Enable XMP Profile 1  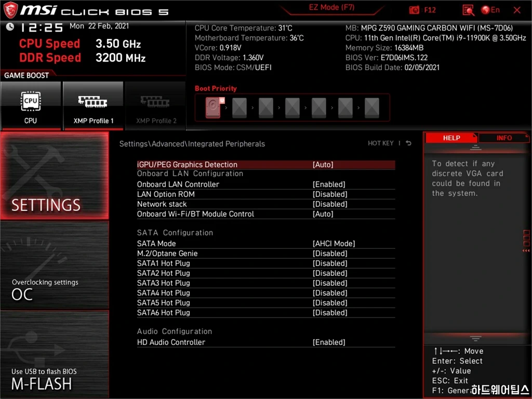93,105
